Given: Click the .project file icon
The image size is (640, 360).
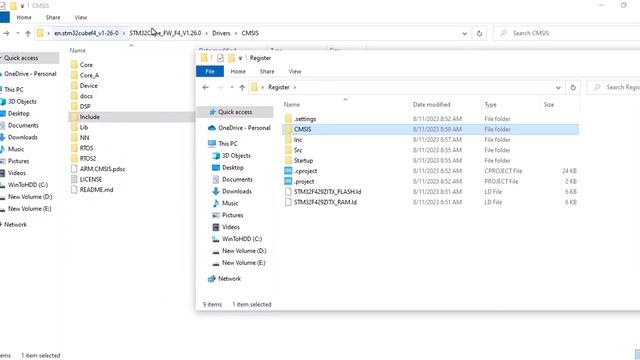Looking at the screenshot, I should pos(288,181).
